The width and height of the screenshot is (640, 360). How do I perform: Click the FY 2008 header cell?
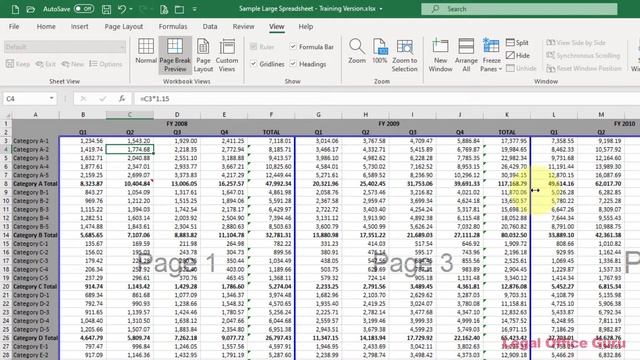177,123
